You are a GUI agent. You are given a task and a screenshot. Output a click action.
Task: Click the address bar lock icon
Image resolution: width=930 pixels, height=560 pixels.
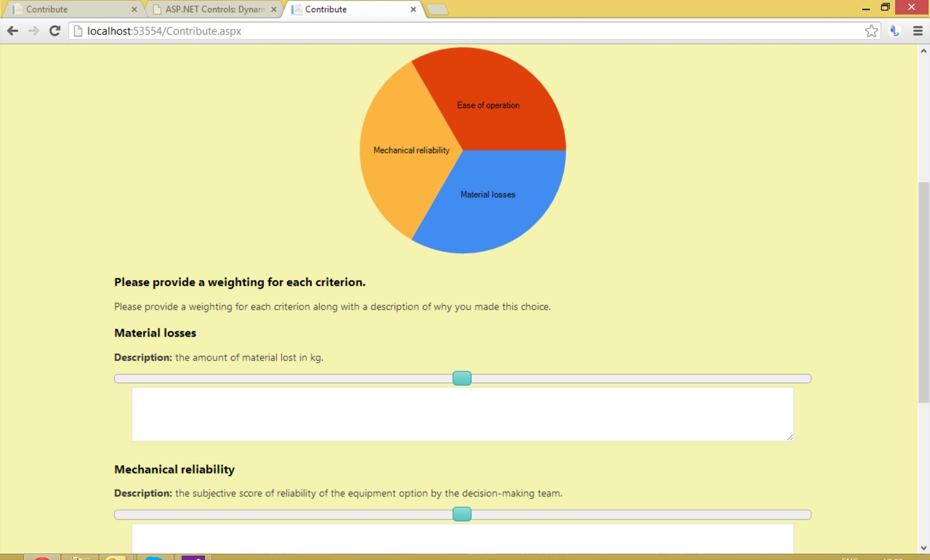(77, 30)
